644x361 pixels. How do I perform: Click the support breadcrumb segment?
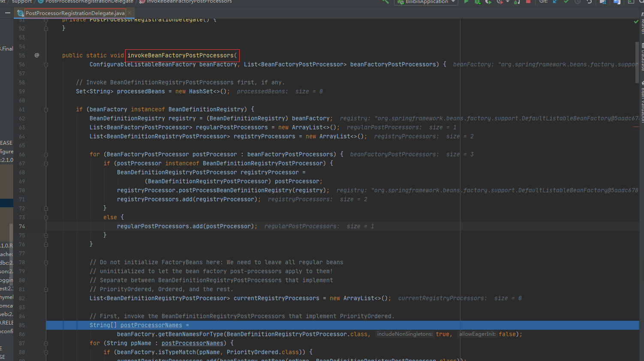coord(22,2)
